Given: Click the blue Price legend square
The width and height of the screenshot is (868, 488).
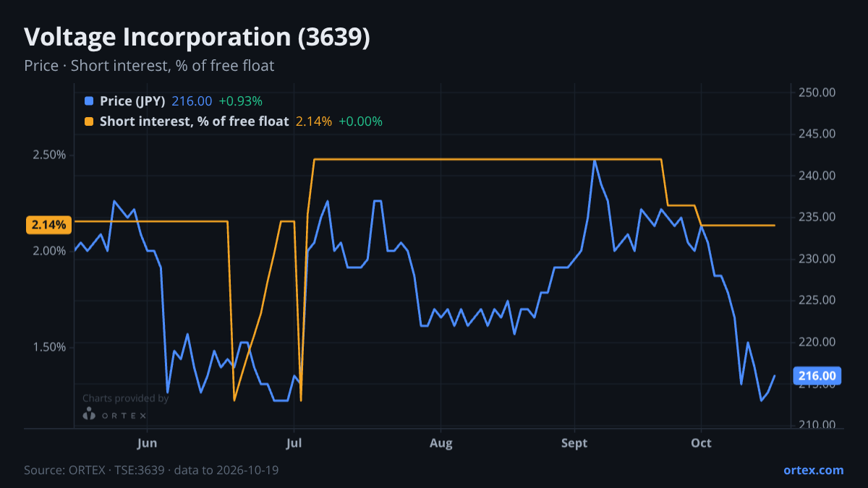Looking at the screenshot, I should coord(89,101).
